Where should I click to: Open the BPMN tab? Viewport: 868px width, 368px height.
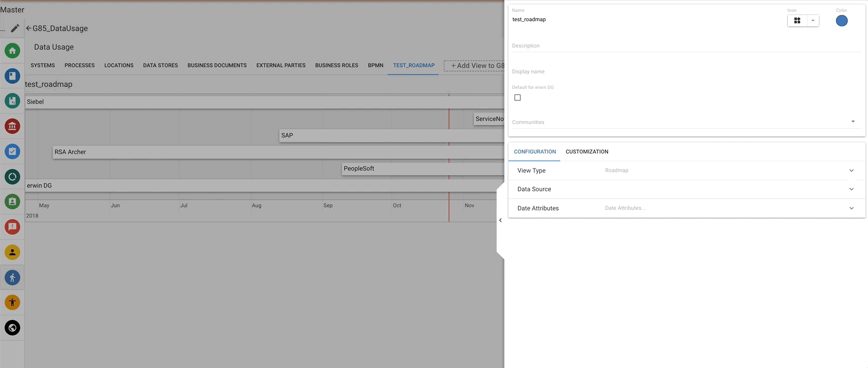click(x=376, y=66)
